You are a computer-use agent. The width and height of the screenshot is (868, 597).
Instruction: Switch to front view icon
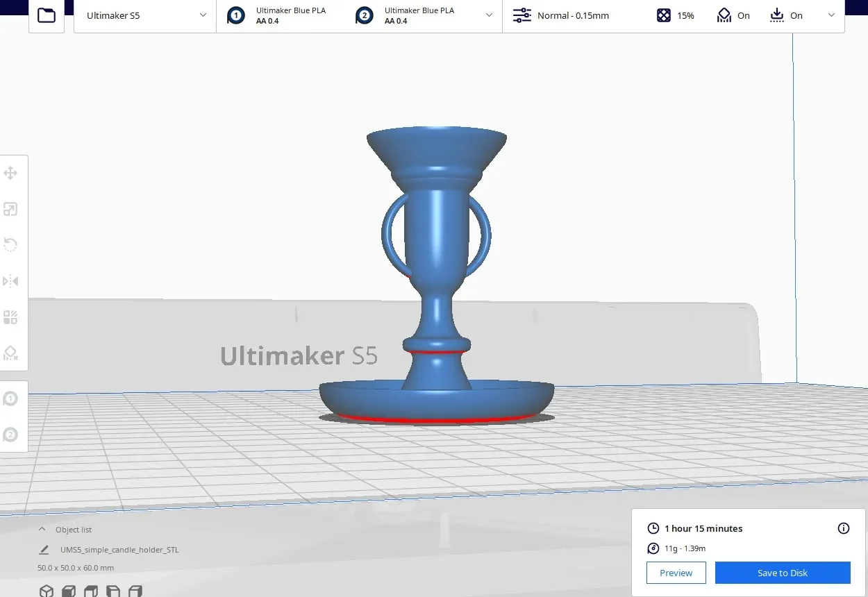click(x=69, y=591)
